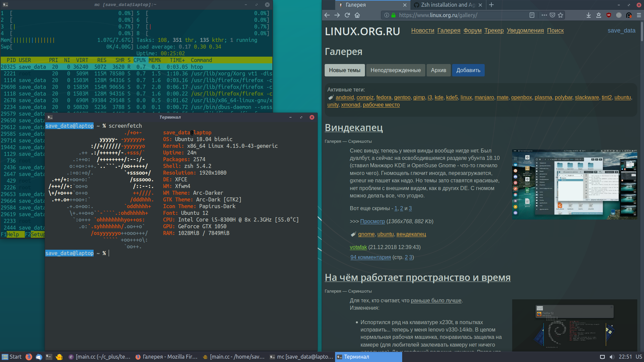Select htop process 29698 firefox row

pos(137,87)
